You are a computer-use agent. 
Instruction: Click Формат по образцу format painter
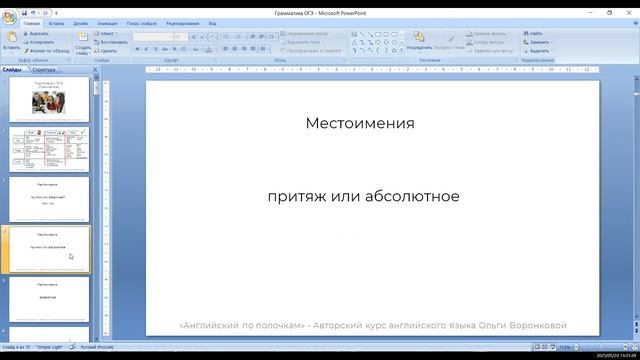[46, 51]
